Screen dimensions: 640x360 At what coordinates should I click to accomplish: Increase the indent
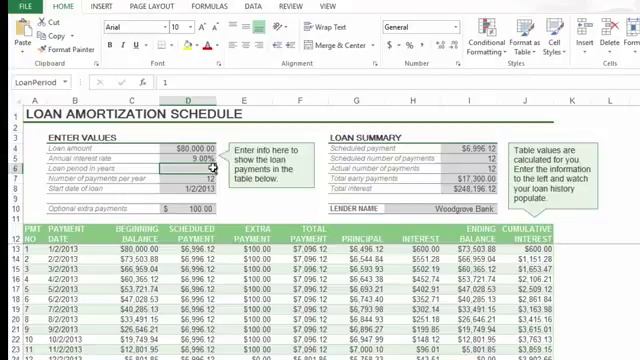click(x=290, y=45)
